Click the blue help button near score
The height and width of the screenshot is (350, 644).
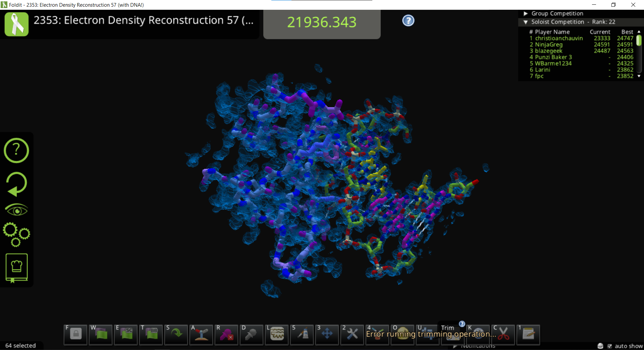408,21
